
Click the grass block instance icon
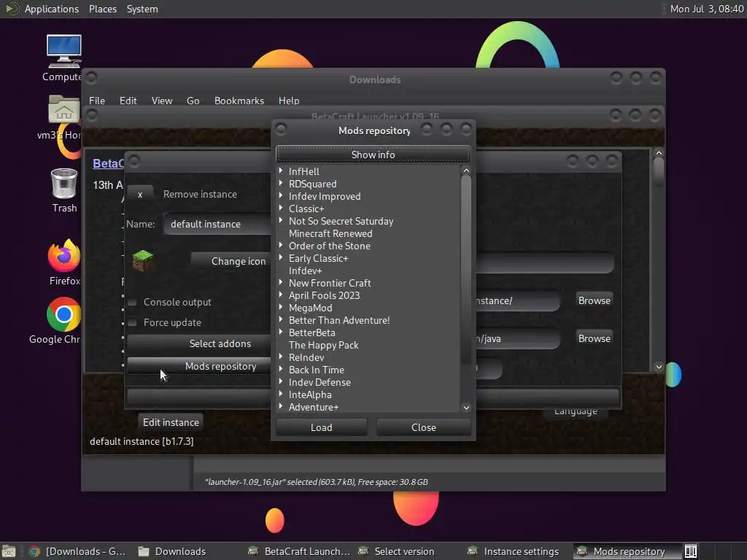pos(142,260)
